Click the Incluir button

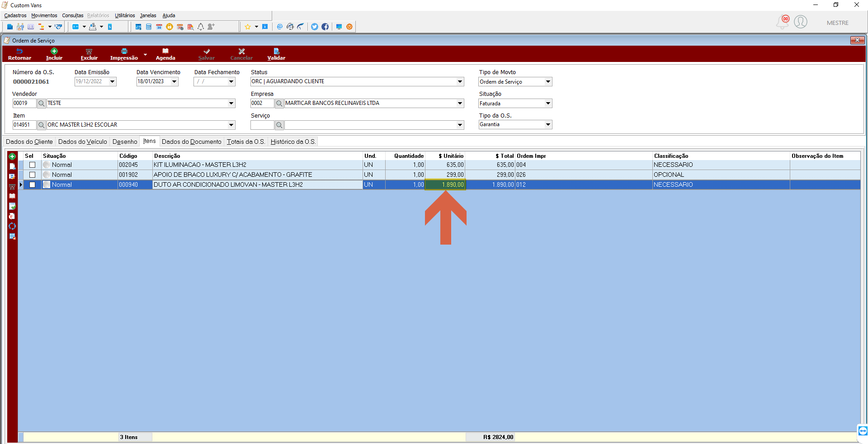[x=54, y=54]
